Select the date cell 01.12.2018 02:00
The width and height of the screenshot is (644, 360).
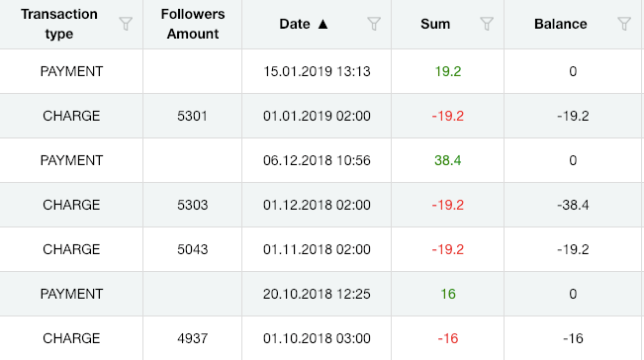(x=317, y=205)
